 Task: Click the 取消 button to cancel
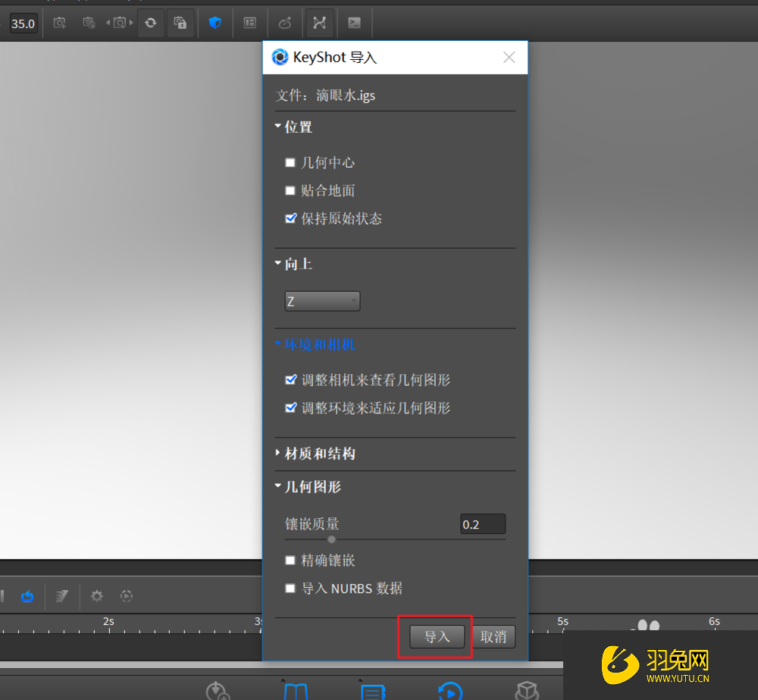coord(493,636)
